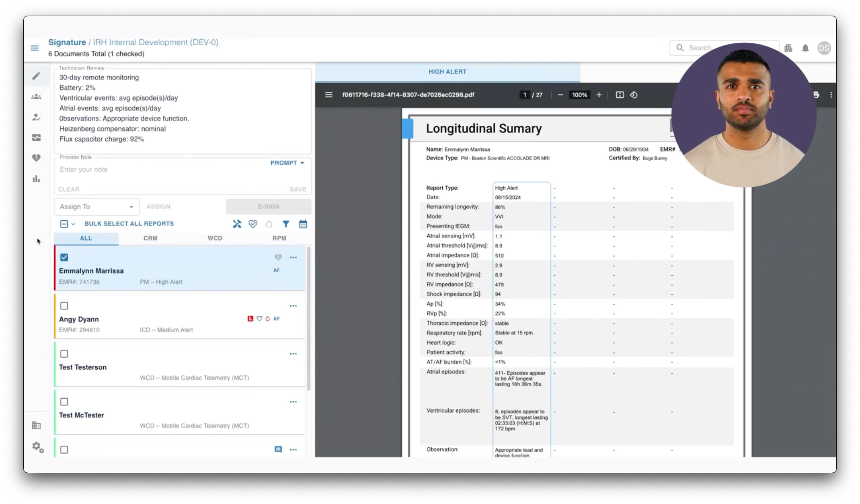Switch to the CRM tab
Image resolution: width=860 pixels, height=504 pixels.
click(x=150, y=238)
